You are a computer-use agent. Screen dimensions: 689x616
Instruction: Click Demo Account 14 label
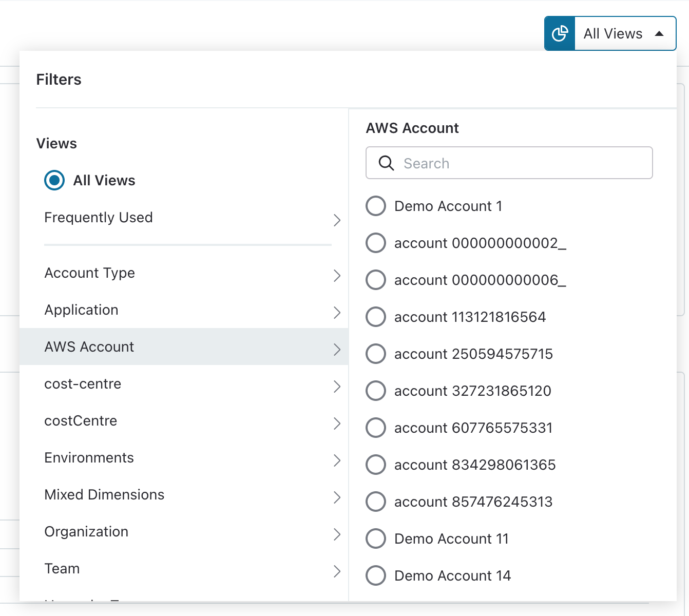coord(453,576)
